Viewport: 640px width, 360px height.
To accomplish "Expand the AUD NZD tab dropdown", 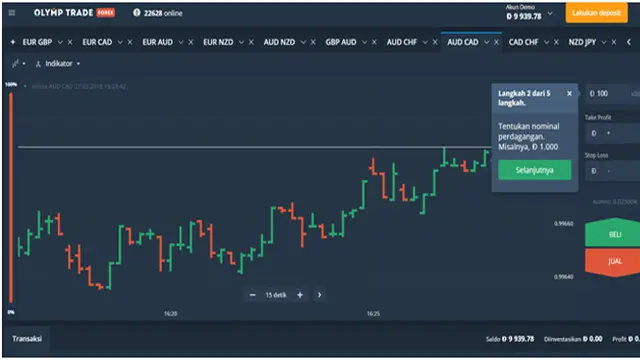I will pyautogui.click(x=303, y=42).
